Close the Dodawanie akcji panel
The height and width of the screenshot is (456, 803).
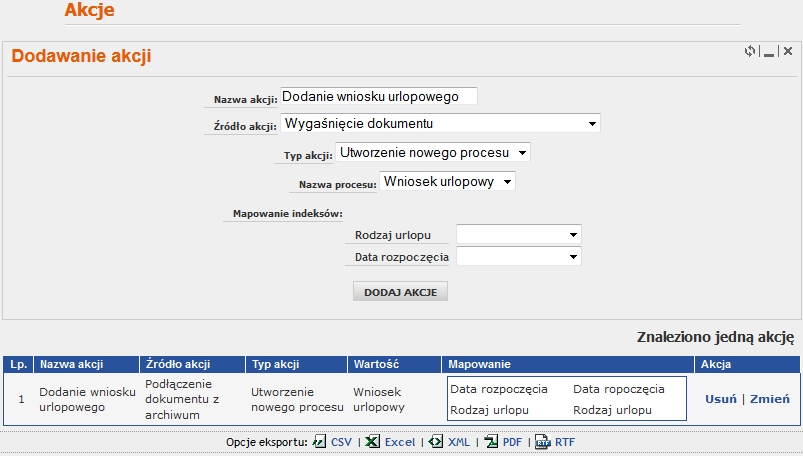[x=788, y=51]
